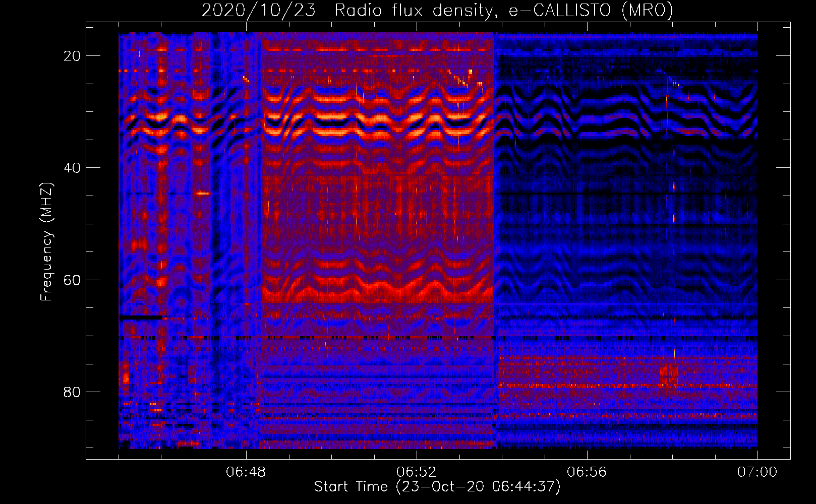Click the 20 MHz frequency tick label
The width and height of the screenshot is (816, 504).
point(72,56)
